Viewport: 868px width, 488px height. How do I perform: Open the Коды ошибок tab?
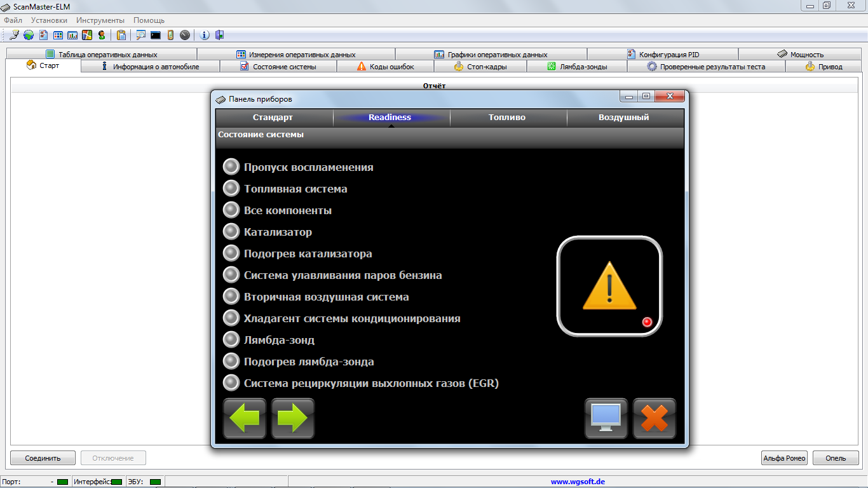[386, 67]
